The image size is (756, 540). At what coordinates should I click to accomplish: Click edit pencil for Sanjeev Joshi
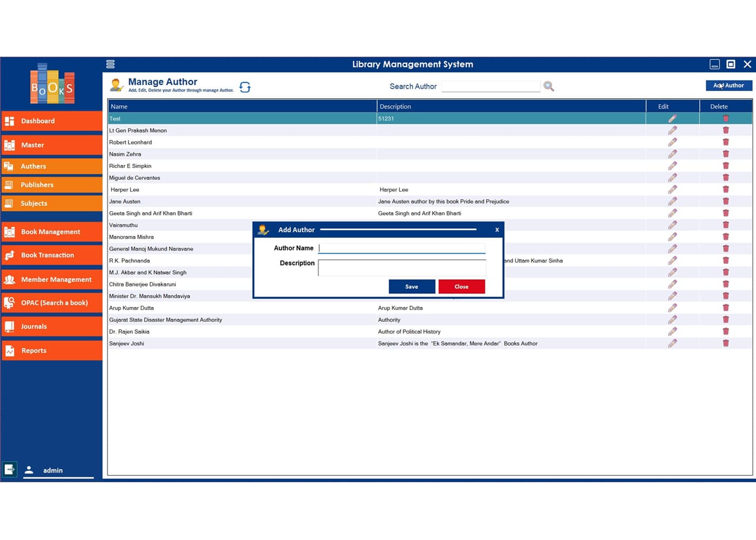(672, 343)
